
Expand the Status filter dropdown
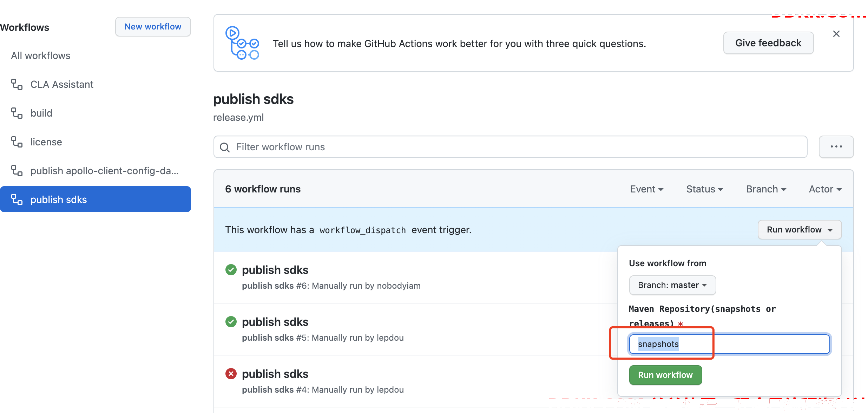click(x=705, y=189)
